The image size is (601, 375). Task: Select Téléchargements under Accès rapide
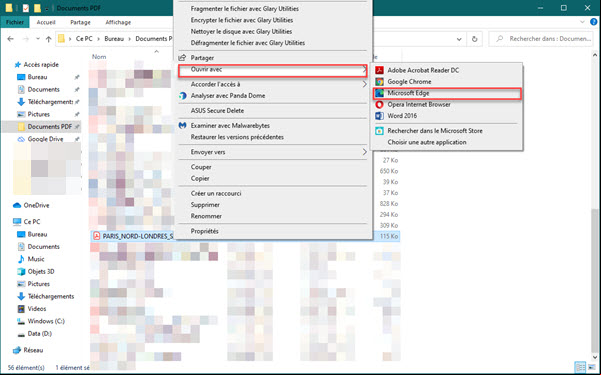tap(50, 102)
